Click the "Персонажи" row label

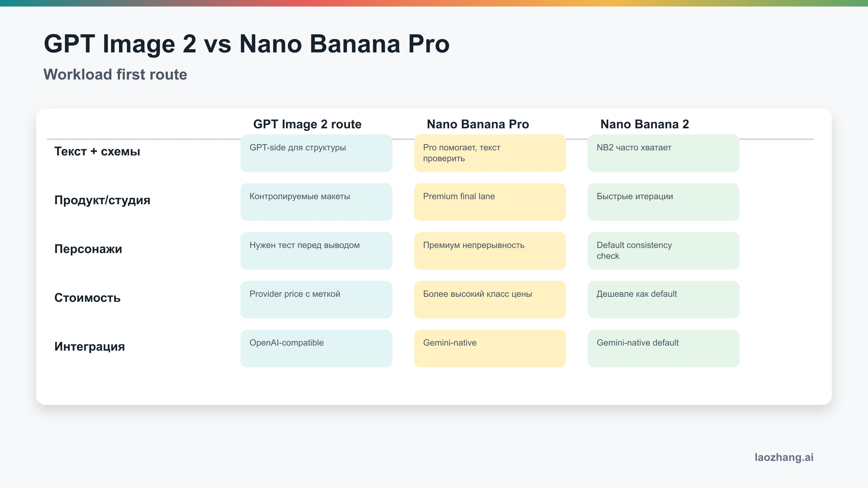click(88, 249)
